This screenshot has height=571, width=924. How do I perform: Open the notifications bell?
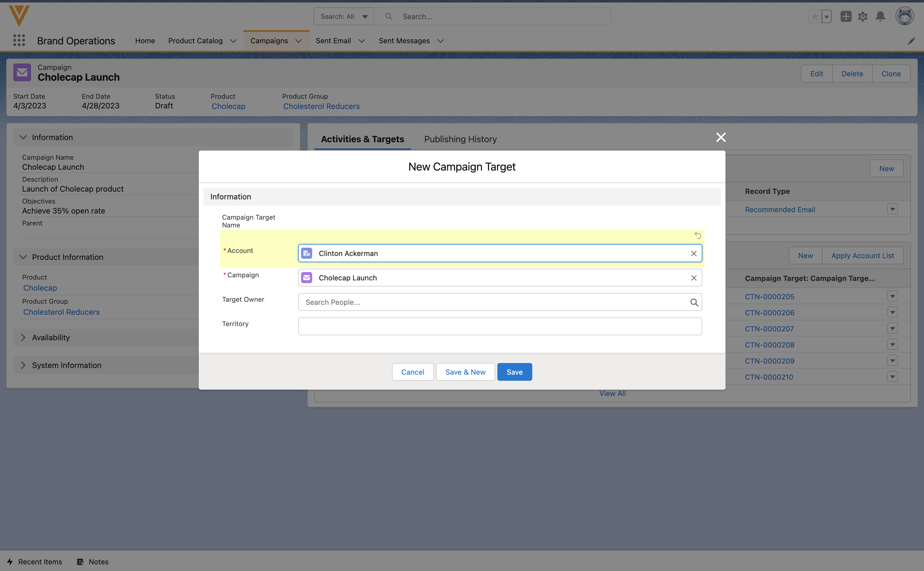[880, 17]
